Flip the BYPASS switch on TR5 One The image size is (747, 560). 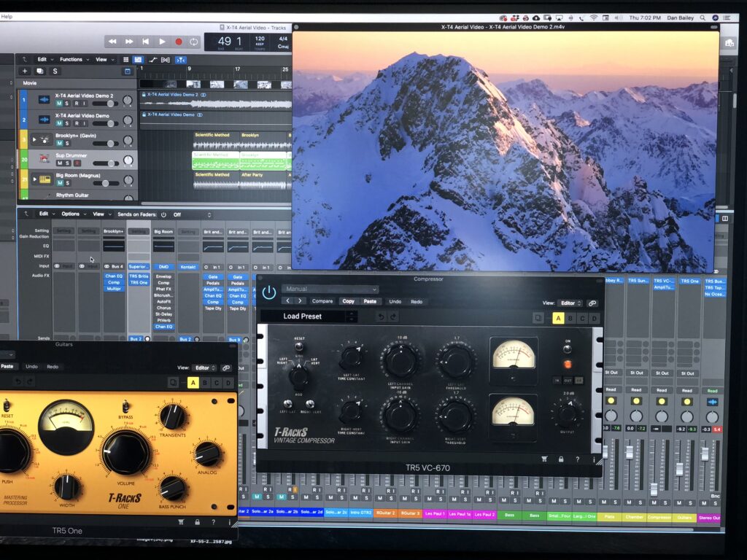(125, 406)
